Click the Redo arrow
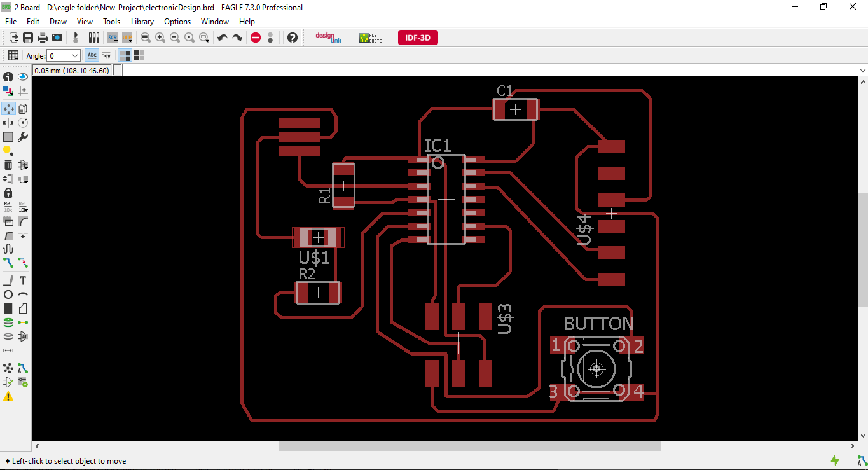 [237, 38]
